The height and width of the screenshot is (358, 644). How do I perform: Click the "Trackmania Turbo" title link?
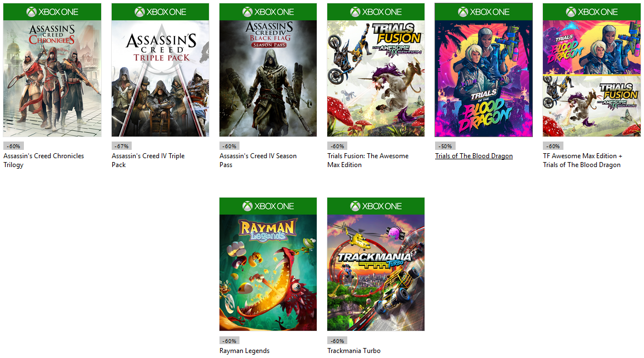click(x=354, y=351)
